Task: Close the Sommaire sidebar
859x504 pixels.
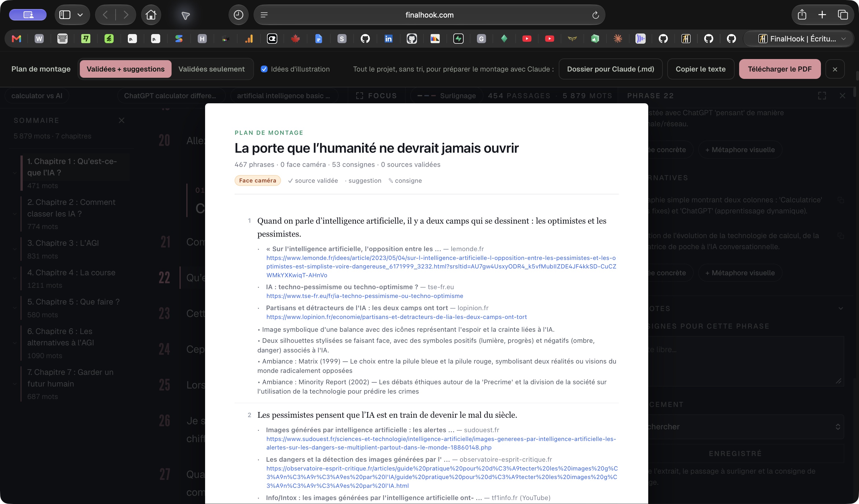Action: click(x=121, y=120)
